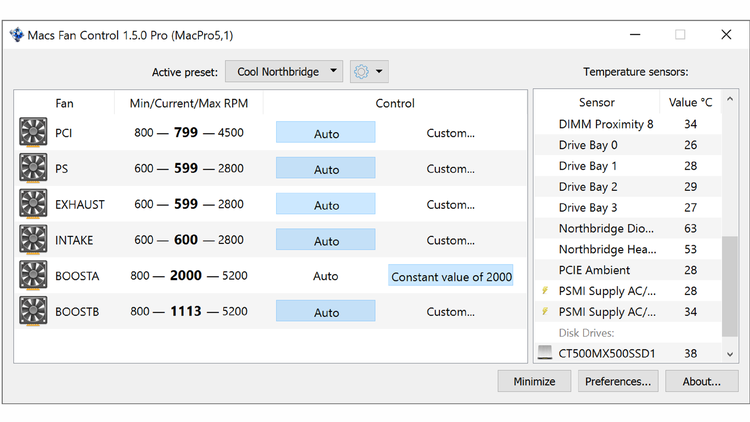This screenshot has width=750, height=422.
Task: Click the CT500MX500SSD1 disk drive icon
Action: (545, 353)
